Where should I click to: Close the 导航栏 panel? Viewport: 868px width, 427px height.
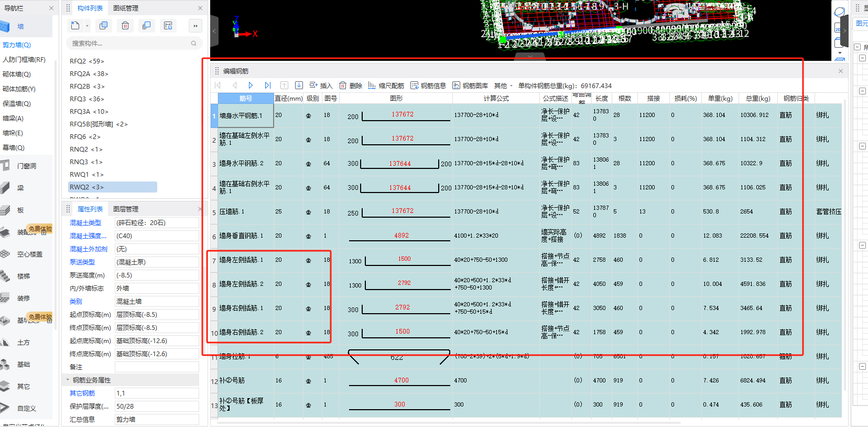[x=51, y=8]
